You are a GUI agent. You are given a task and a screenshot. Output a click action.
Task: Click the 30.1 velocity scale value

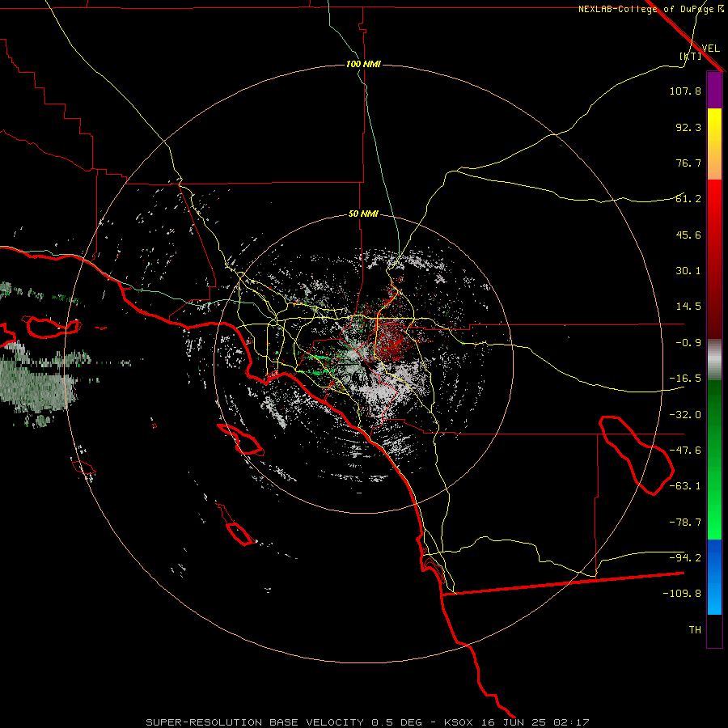[x=688, y=271]
